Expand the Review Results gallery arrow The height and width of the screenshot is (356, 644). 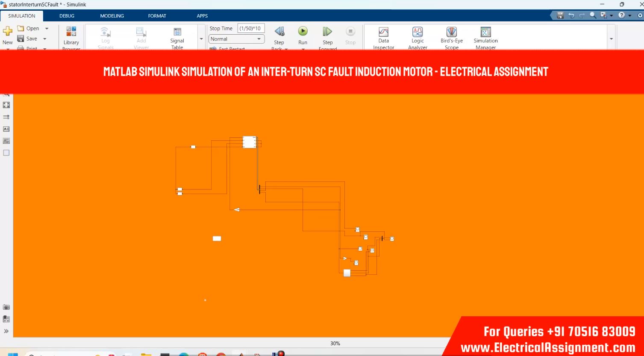point(611,39)
